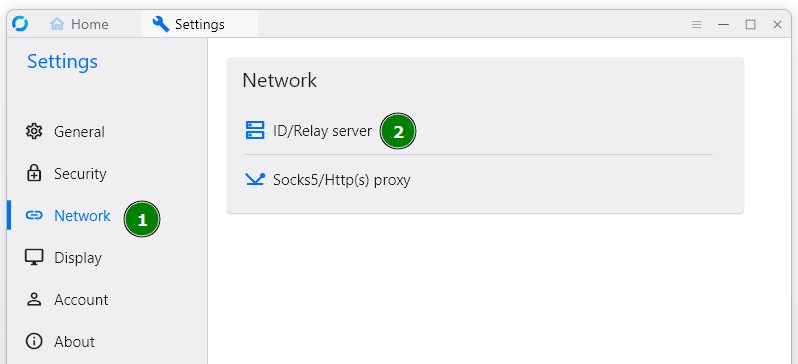This screenshot has height=364, width=798.
Task: Click the ID/Relay server icon
Action: pyautogui.click(x=255, y=131)
